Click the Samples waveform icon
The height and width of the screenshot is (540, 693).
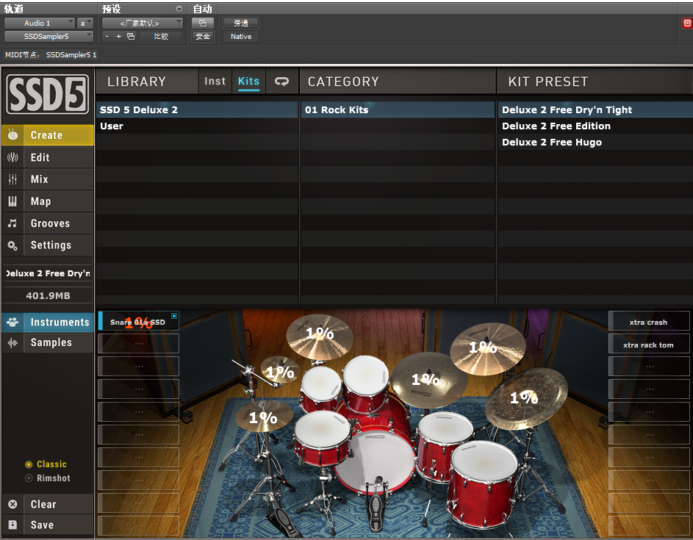click(13, 342)
